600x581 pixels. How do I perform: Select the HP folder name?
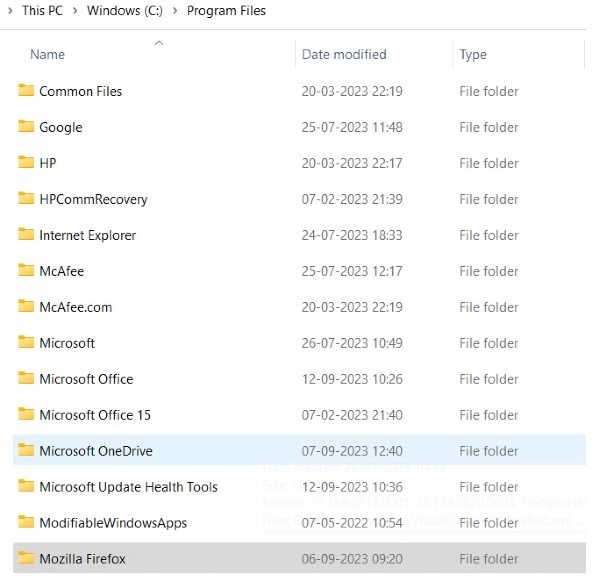coord(48,163)
